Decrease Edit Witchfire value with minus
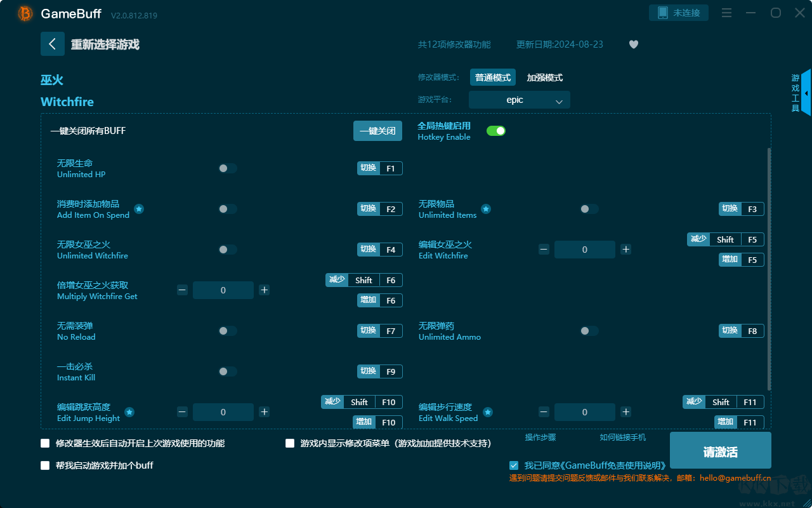The width and height of the screenshot is (812, 508). click(x=544, y=250)
